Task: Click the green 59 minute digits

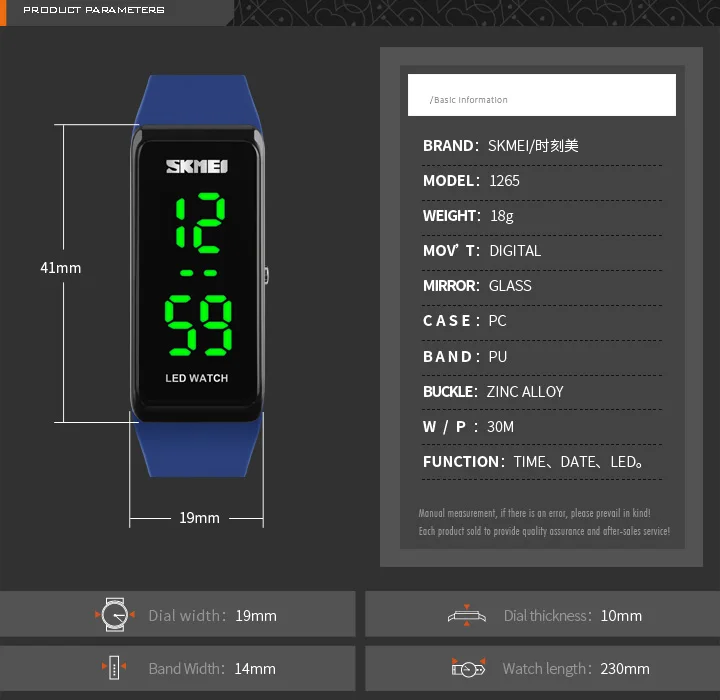Action: tap(198, 325)
